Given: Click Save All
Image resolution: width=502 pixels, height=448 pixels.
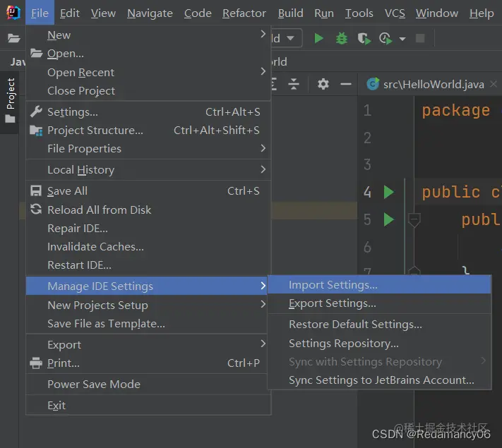Looking at the screenshot, I should pyautogui.click(x=148, y=191).
